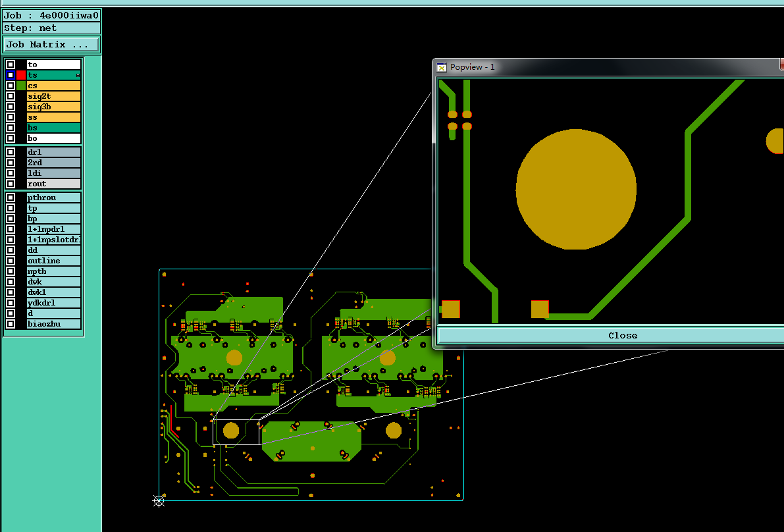Enable the outline layer checkbox
Screen dimensions: 784x532
(x=11, y=261)
